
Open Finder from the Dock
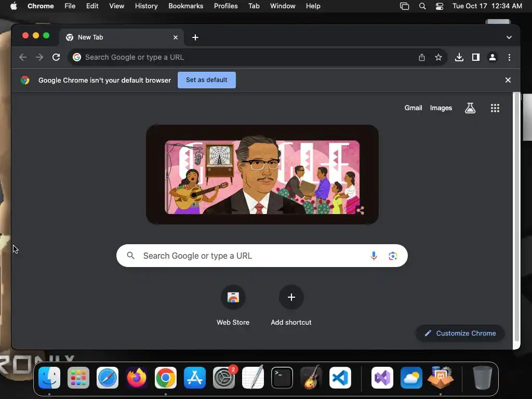click(x=49, y=378)
